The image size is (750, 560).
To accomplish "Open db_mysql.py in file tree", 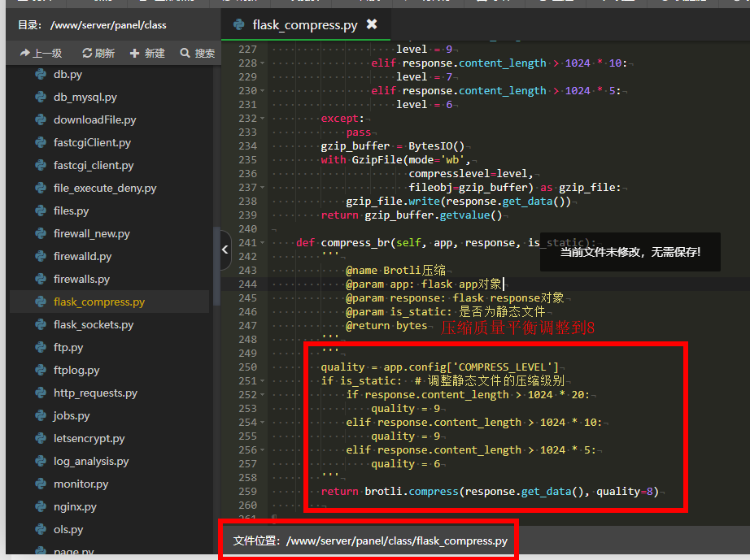I will 85,97.
